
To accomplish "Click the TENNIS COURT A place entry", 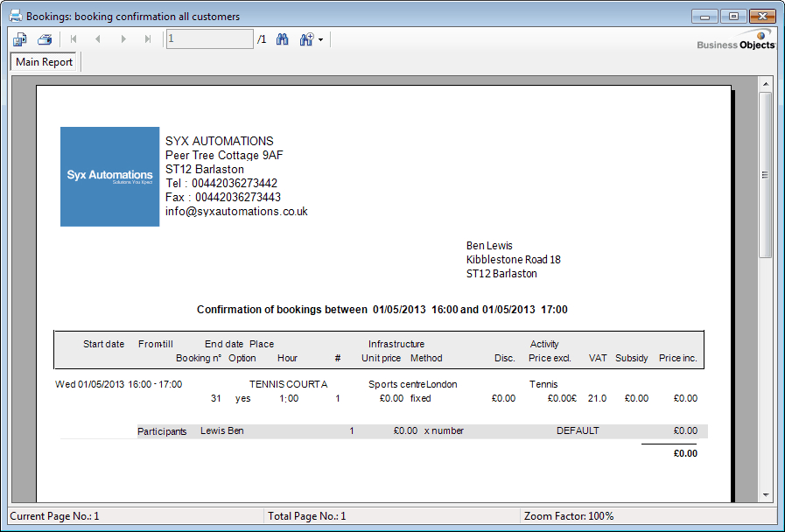I will [x=288, y=384].
